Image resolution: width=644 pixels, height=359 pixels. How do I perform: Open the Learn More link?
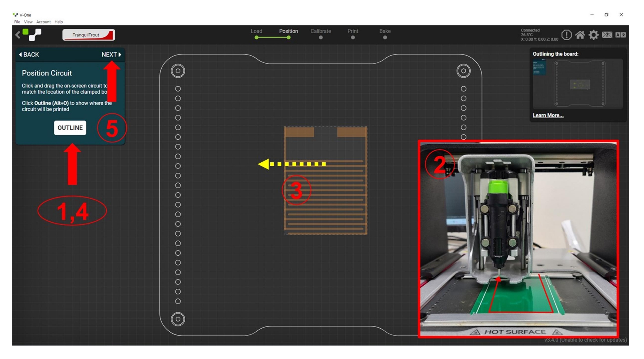tap(548, 115)
